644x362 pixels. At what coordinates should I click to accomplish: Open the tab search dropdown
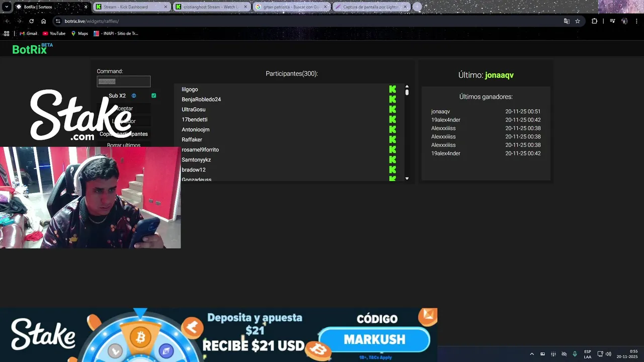(6, 7)
